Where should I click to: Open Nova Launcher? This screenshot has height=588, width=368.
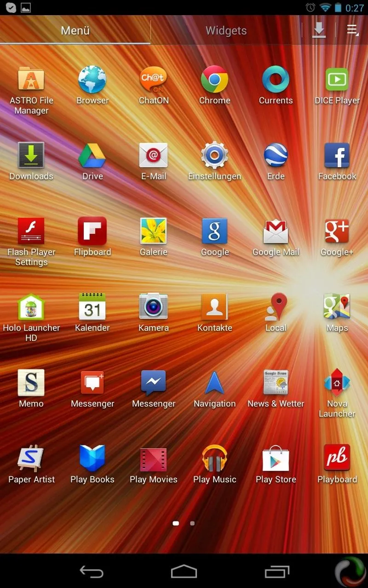337,393
